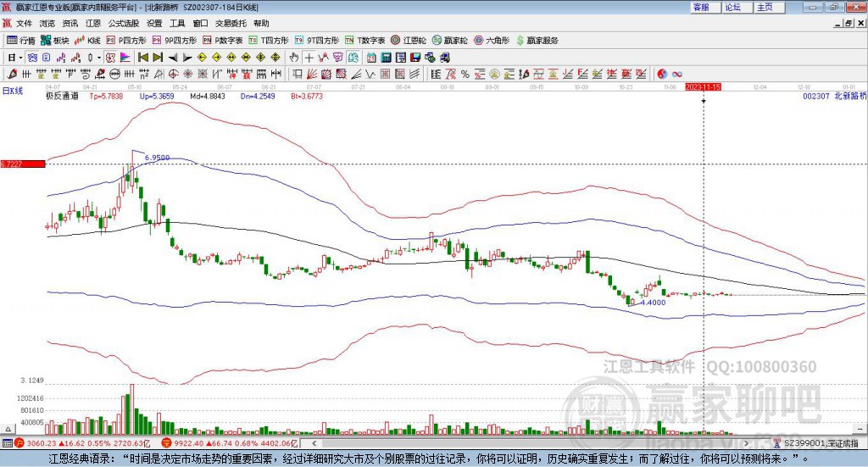Click SZ399001 深证成指 status entry
Image resolution: width=868 pixels, height=467 pixels.
pos(821,443)
